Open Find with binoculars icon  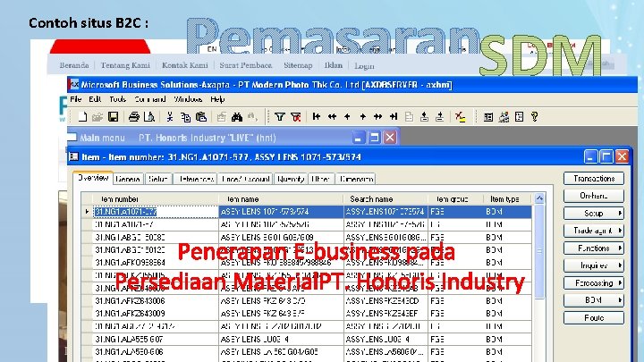pyautogui.click(x=237, y=117)
